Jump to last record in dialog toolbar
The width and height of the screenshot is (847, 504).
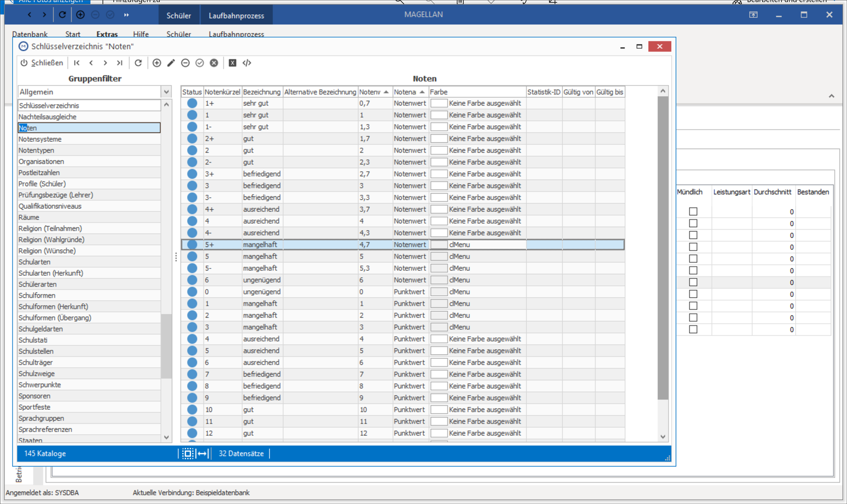[120, 63]
